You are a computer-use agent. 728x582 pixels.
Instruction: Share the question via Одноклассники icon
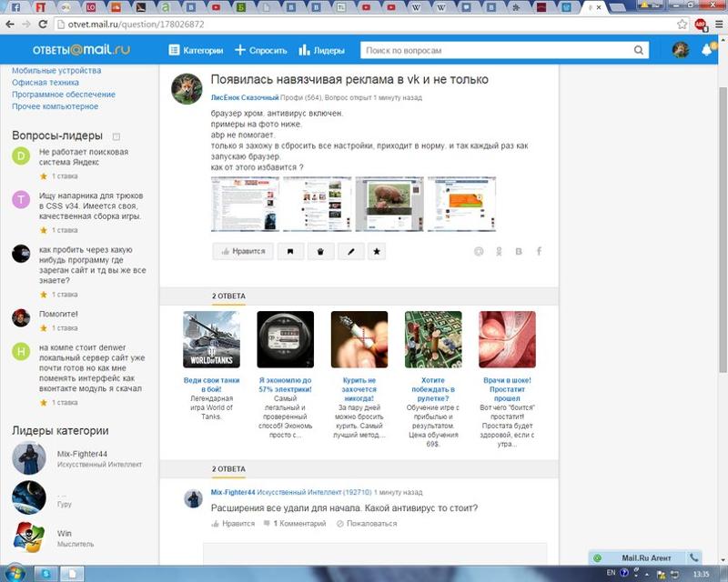[x=499, y=251]
